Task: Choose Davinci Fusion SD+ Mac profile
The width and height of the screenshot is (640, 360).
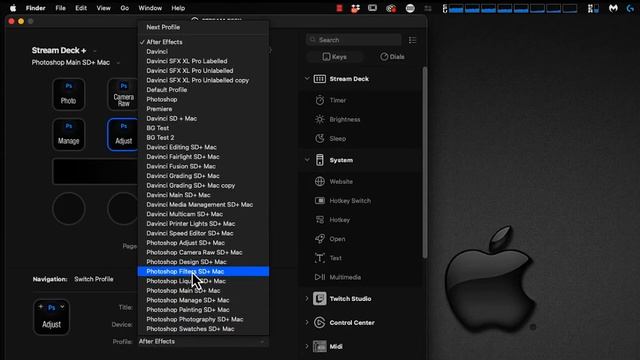Action: tap(203, 166)
